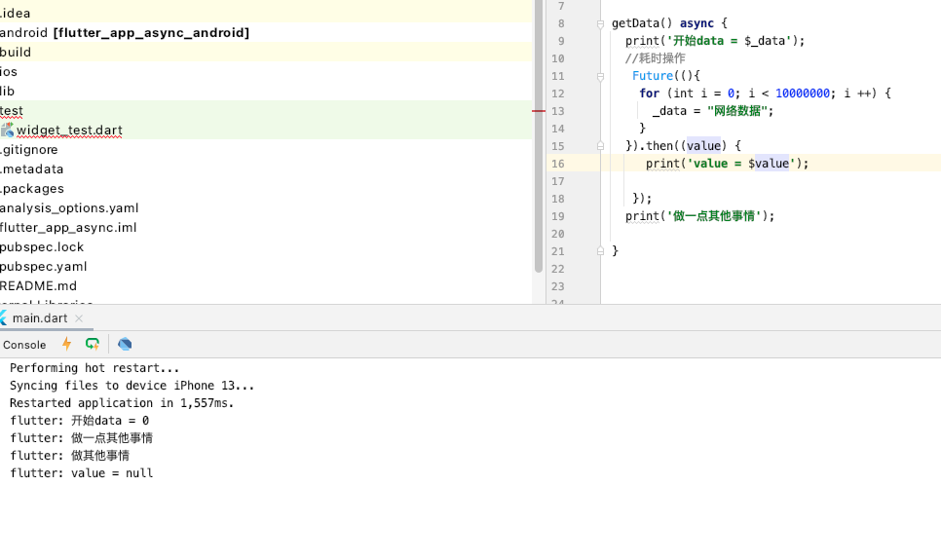The height and width of the screenshot is (560, 941).
Task: Click the closing fold marker at line 21
Action: click(600, 251)
